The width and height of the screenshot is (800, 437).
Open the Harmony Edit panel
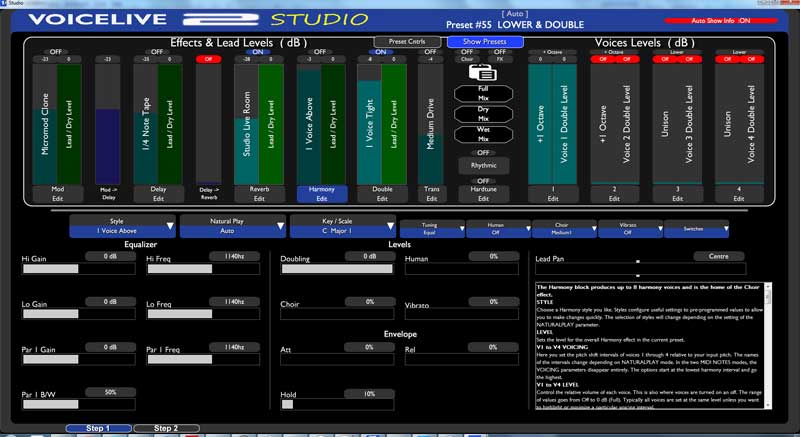[x=322, y=194]
